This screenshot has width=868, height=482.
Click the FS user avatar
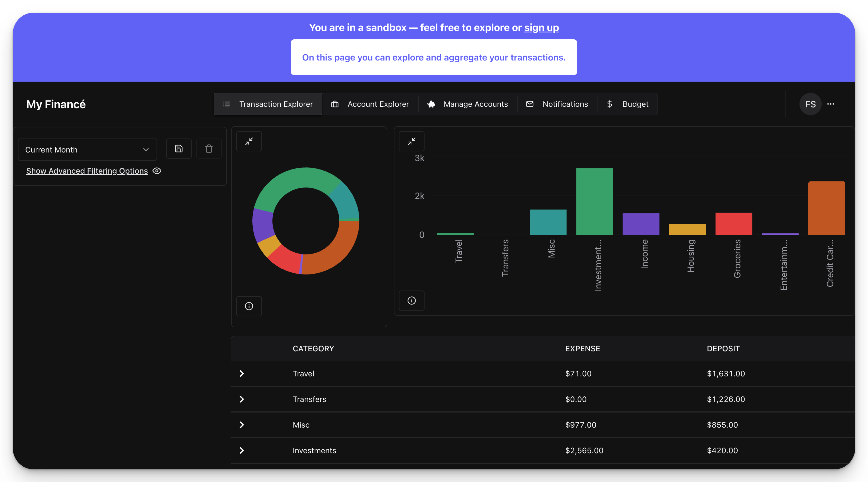[x=810, y=104]
